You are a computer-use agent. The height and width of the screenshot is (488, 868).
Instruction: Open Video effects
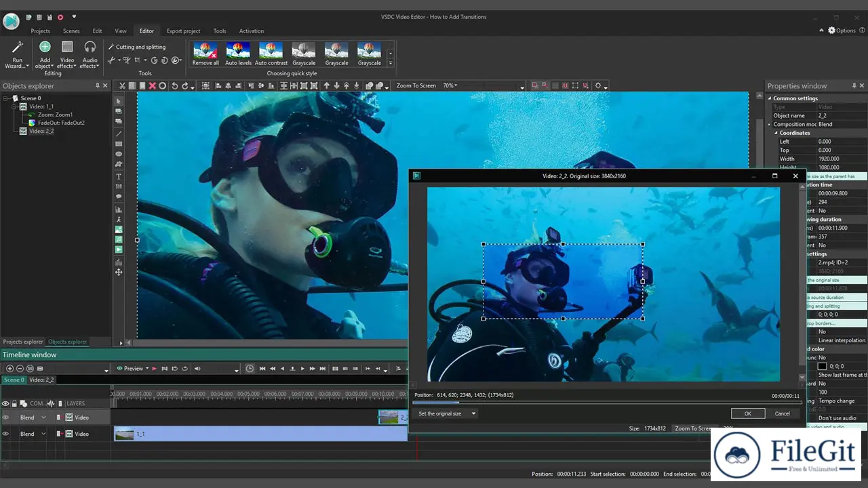click(x=66, y=55)
